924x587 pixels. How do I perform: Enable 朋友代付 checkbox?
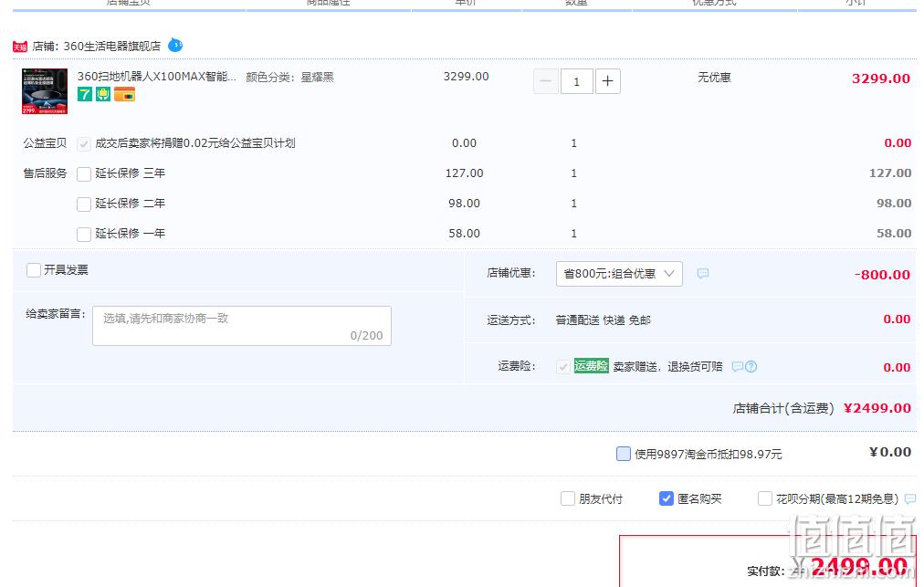click(x=568, y=499)
